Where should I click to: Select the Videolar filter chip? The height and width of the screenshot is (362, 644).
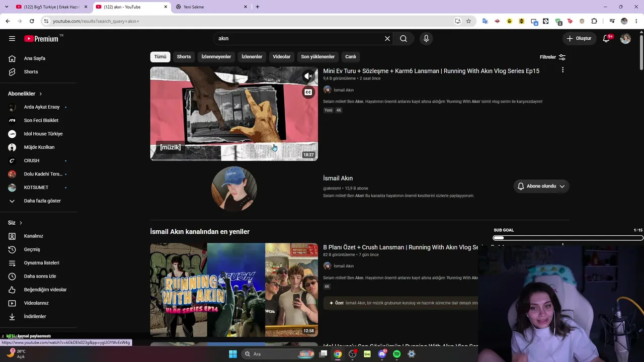[x=282, y=57]
